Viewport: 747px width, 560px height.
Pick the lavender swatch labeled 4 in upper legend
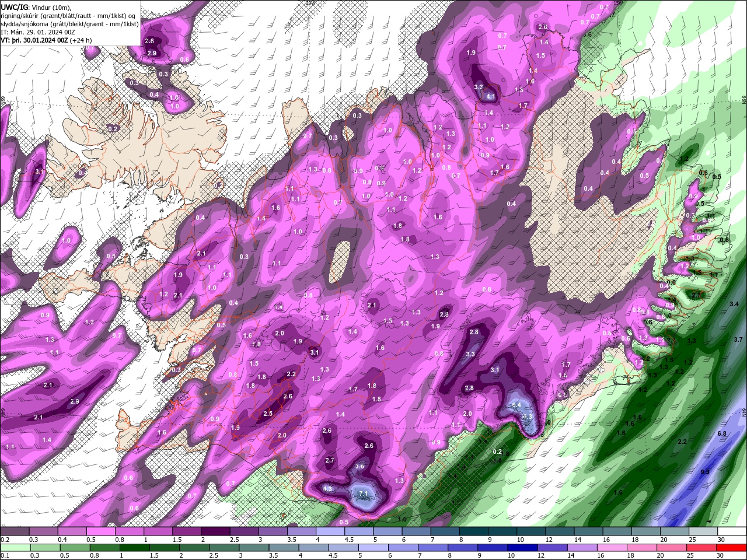(330, 531)
